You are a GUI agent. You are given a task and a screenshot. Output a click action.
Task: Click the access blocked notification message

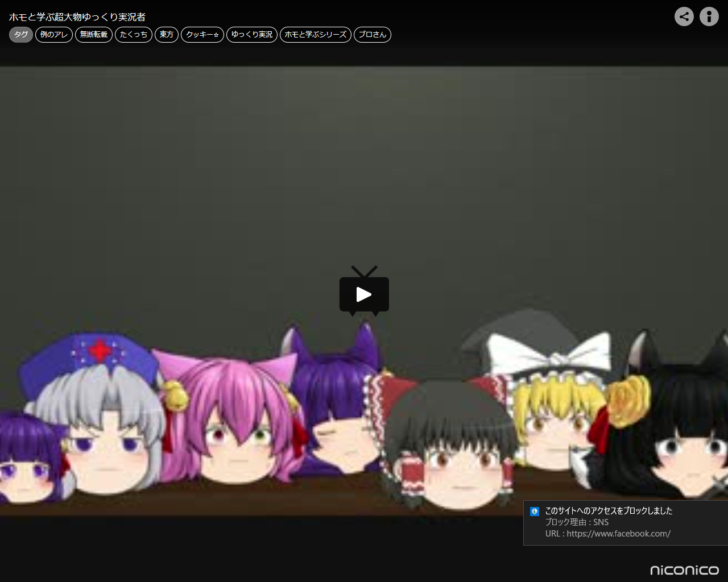pos(609,510)
